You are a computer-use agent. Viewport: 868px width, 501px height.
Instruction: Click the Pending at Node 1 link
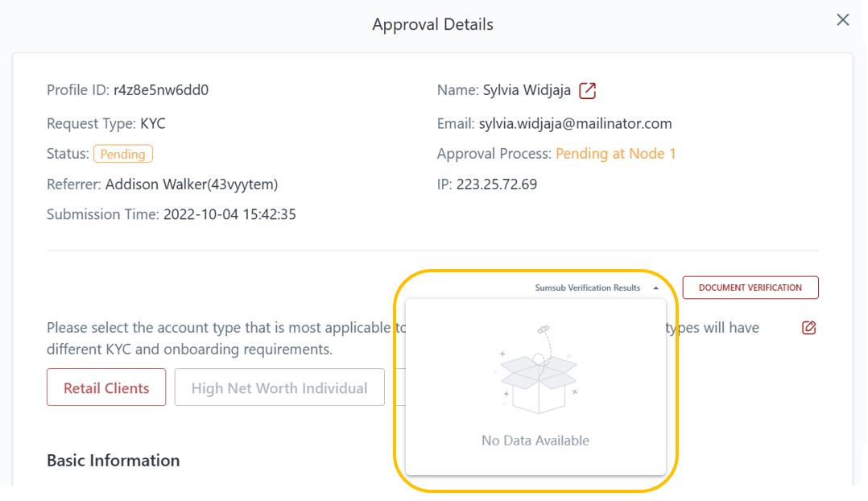coord(615,154)
